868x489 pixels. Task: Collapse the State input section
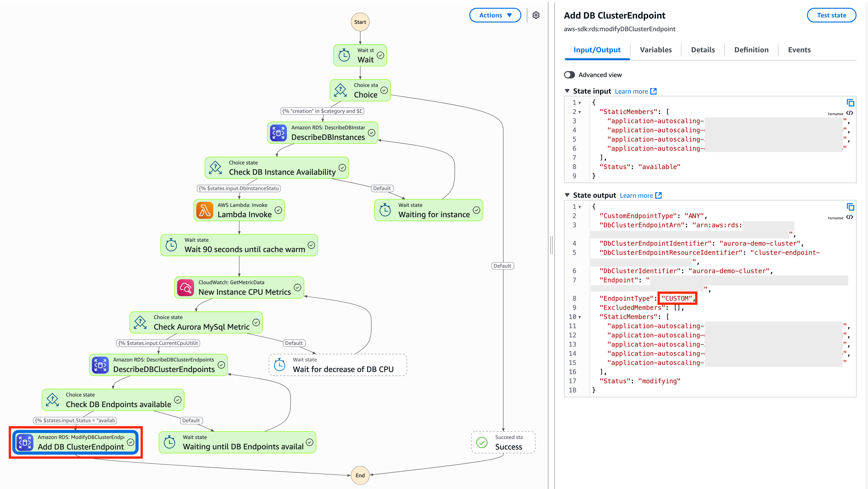[x=567, y=91]
